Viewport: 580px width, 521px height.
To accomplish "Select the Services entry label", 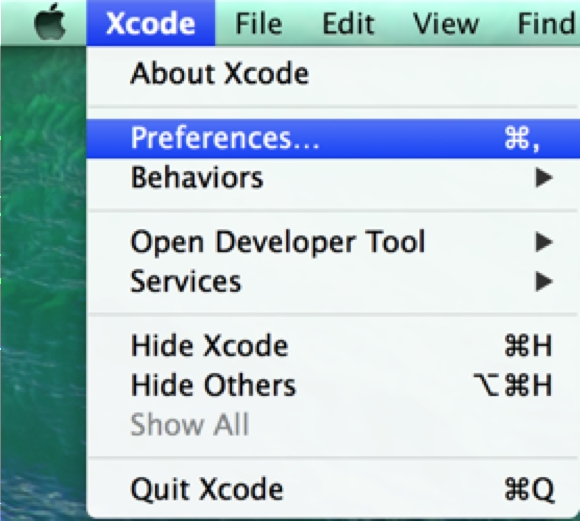I will [186, 281].
